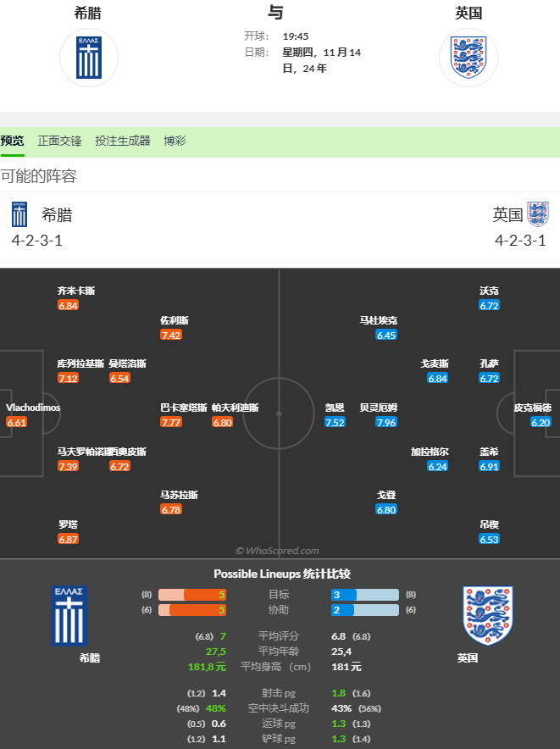Select the goalkeeper Vlachodimos on the pitch
The width and height of the screenshot is (560, 749).
(x=33, y=408)
